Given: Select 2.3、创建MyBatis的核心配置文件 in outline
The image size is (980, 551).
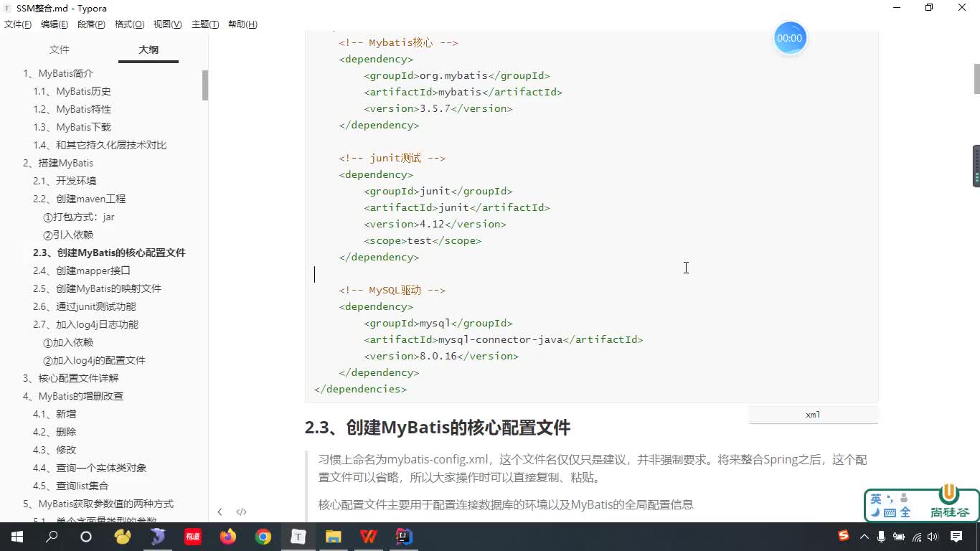Looking at the screenshot, I should coord(109,253).
